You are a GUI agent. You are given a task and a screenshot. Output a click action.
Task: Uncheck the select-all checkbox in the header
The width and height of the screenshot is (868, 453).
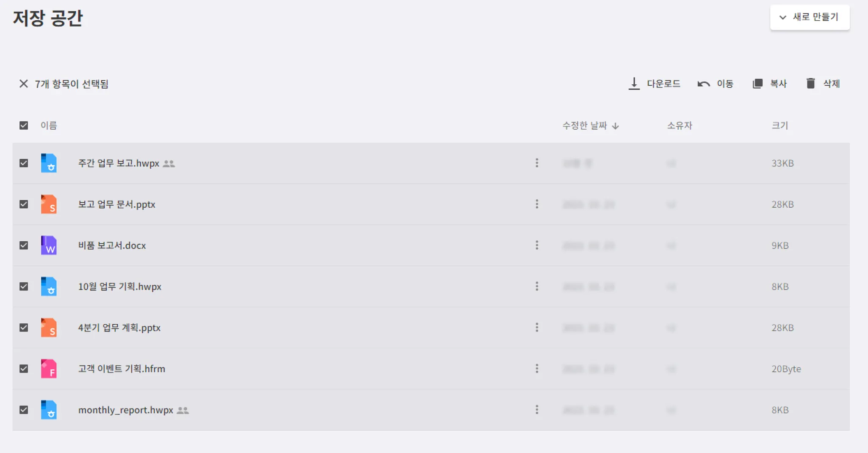[x=24, y=125]
